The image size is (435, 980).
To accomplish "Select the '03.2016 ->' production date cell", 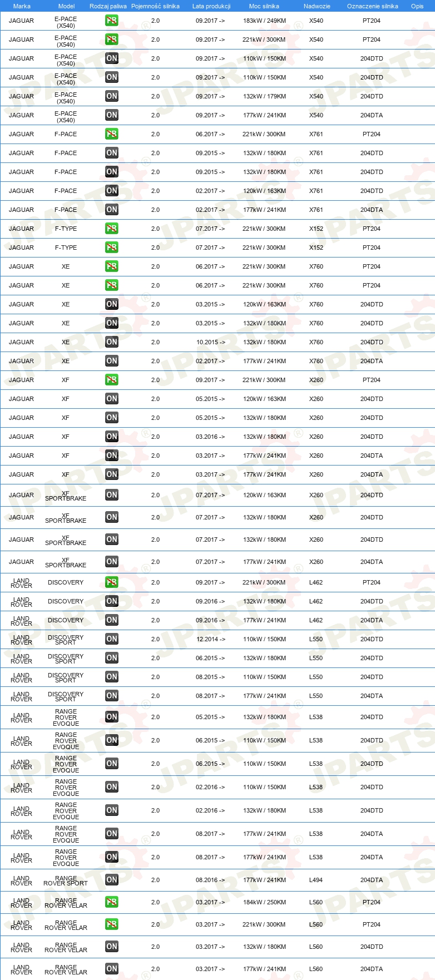I will [x=211, y=437].
